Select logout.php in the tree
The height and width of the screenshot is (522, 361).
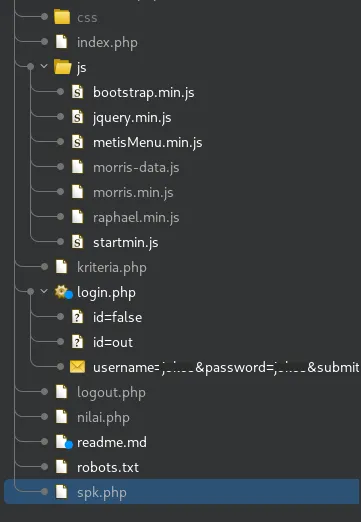click(x=111, y=393)
